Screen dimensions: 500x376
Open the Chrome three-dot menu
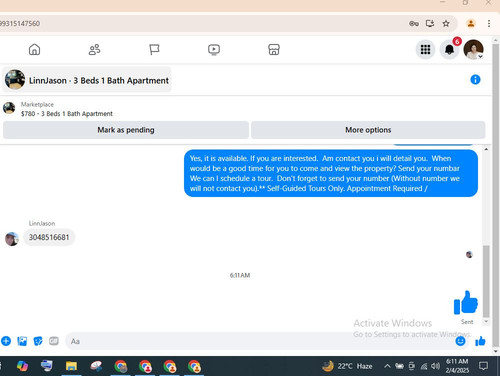click(x=489, y=24)
